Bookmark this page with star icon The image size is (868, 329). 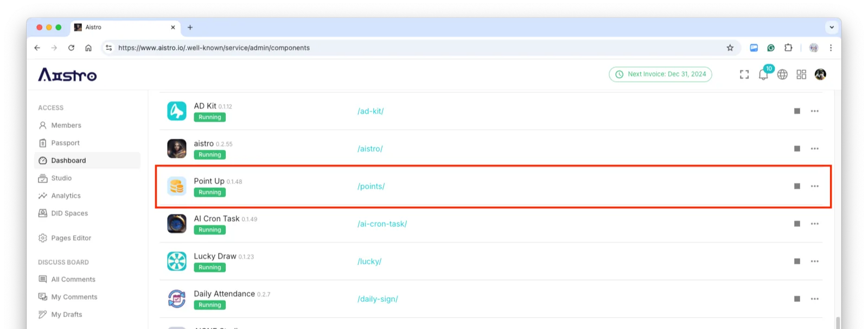[730, 48]
